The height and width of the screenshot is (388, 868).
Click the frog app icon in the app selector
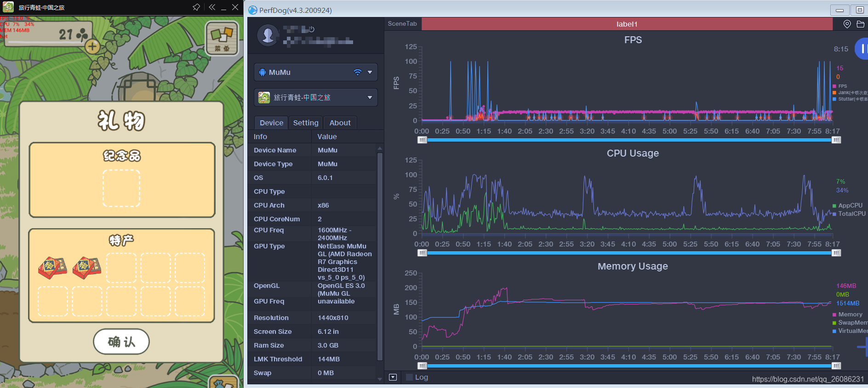tap(264, 97)
